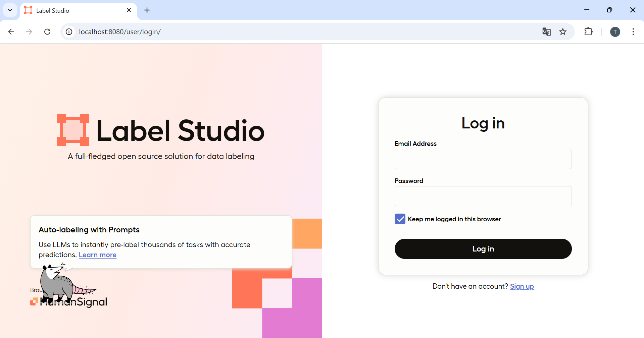This screenshot has width=644, height=338.
Task: Open the Extensions puzzle icon
Action: (x=588, y=32)
